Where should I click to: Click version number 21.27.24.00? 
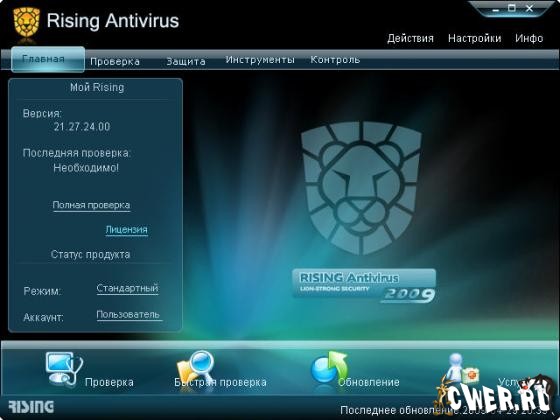82,127
